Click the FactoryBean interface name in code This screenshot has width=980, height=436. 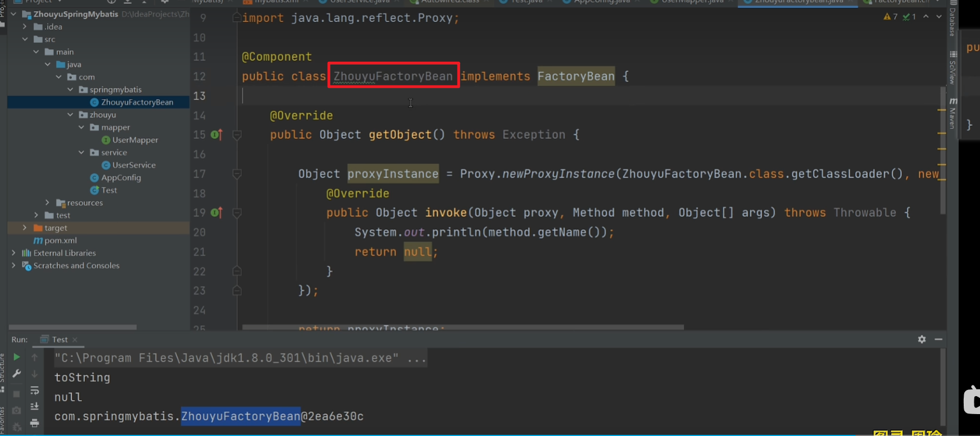click(x=576, y=76)
